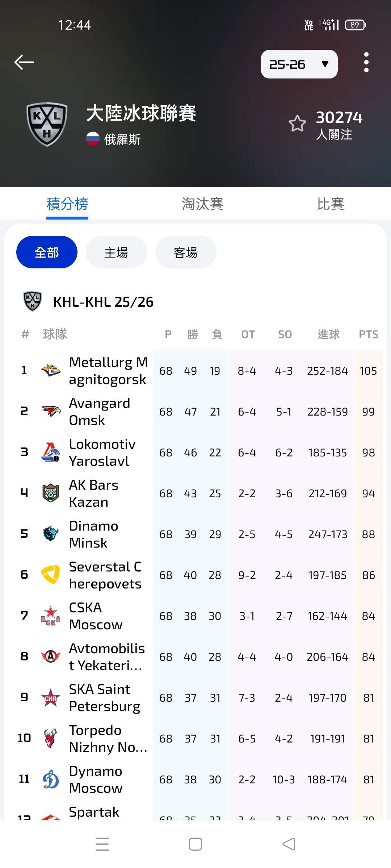Tap the KHL league shield logo in header

[47, 124]
